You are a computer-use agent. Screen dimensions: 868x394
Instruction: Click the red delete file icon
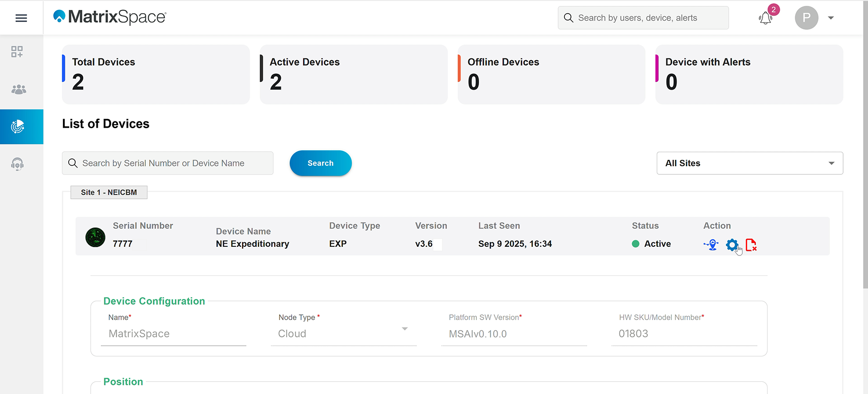click(751, 245)
